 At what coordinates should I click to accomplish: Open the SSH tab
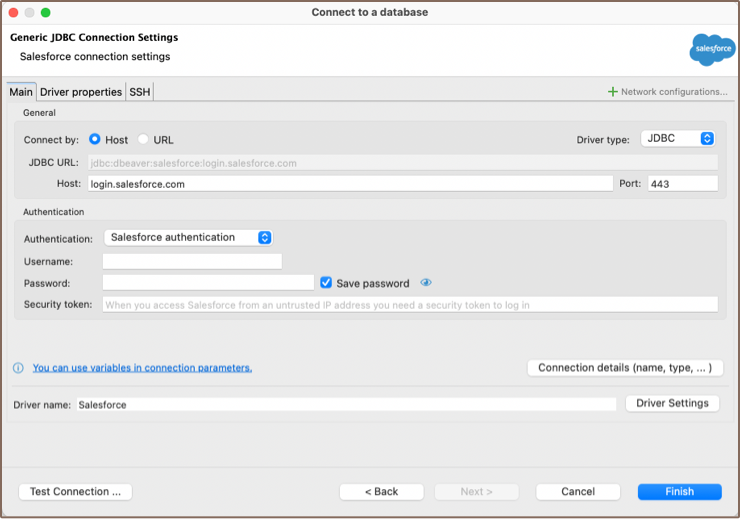pyautogui.click(x=140, y=92)
